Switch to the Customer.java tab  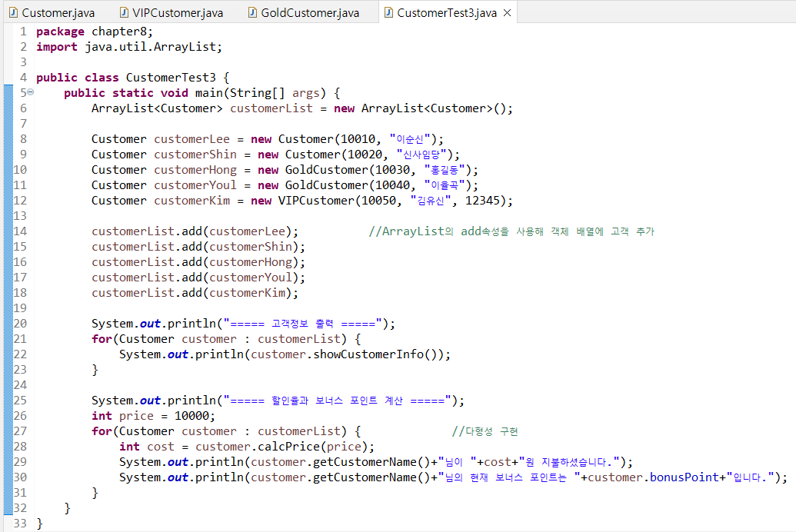56,13
